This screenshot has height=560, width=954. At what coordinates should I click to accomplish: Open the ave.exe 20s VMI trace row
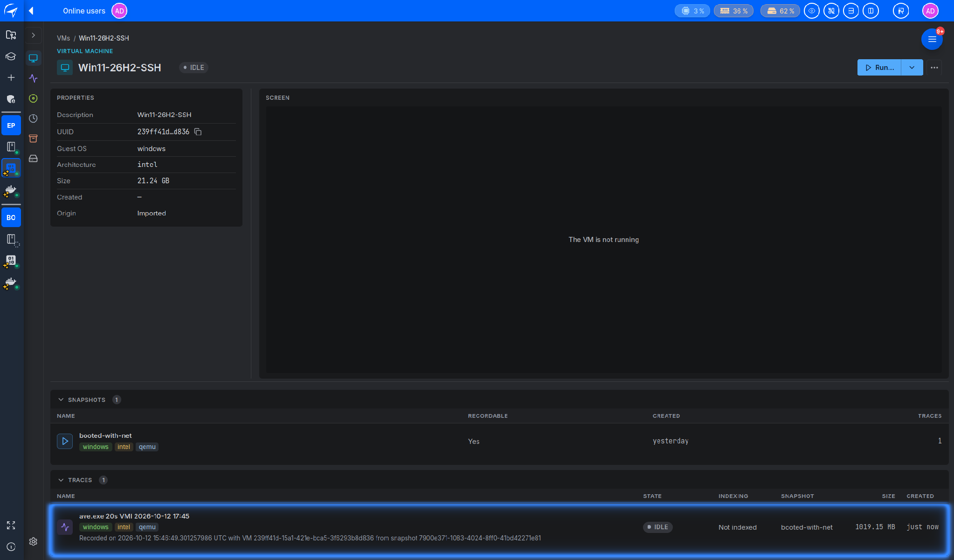(499, 529)
